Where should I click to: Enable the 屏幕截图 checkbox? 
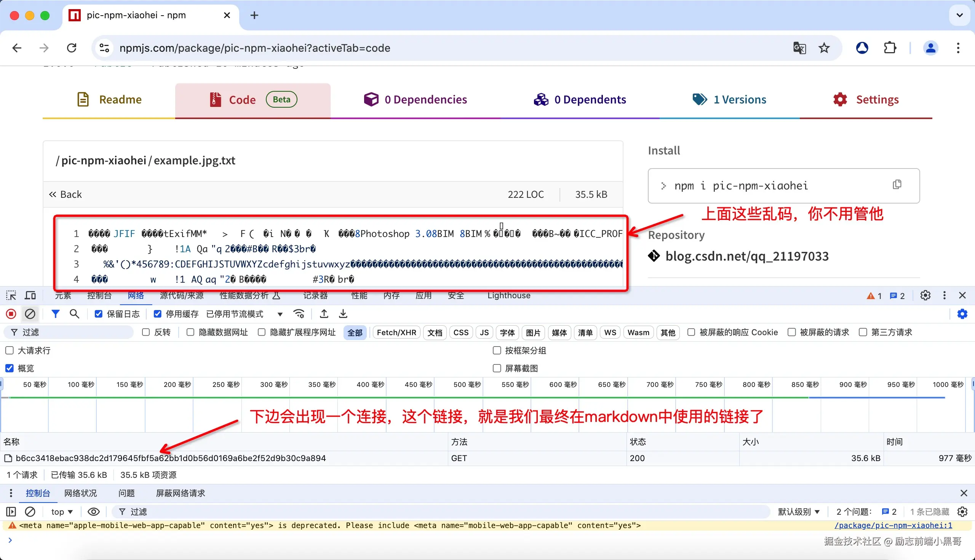pos(497,369)
